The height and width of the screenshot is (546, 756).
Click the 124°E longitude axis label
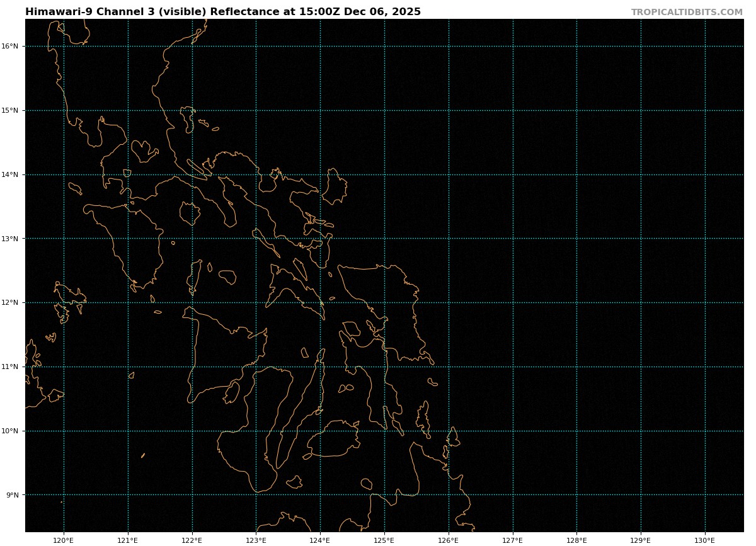320,540
